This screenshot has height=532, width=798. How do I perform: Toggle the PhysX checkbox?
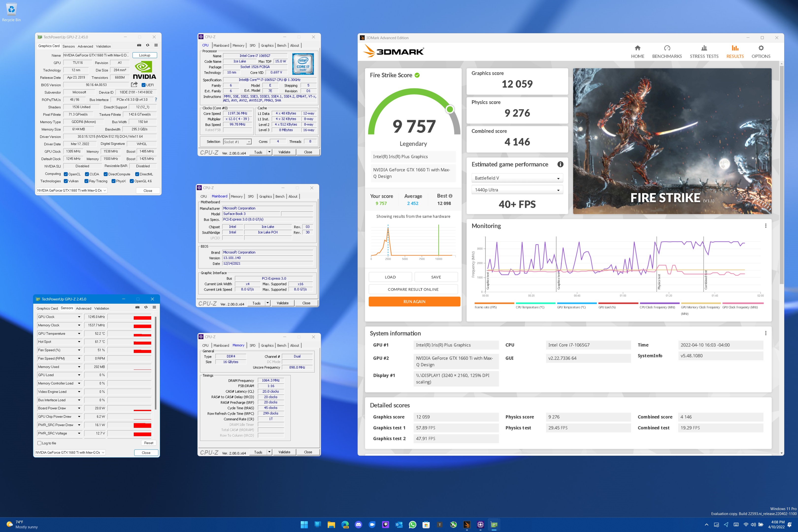(x=113, y=181)
